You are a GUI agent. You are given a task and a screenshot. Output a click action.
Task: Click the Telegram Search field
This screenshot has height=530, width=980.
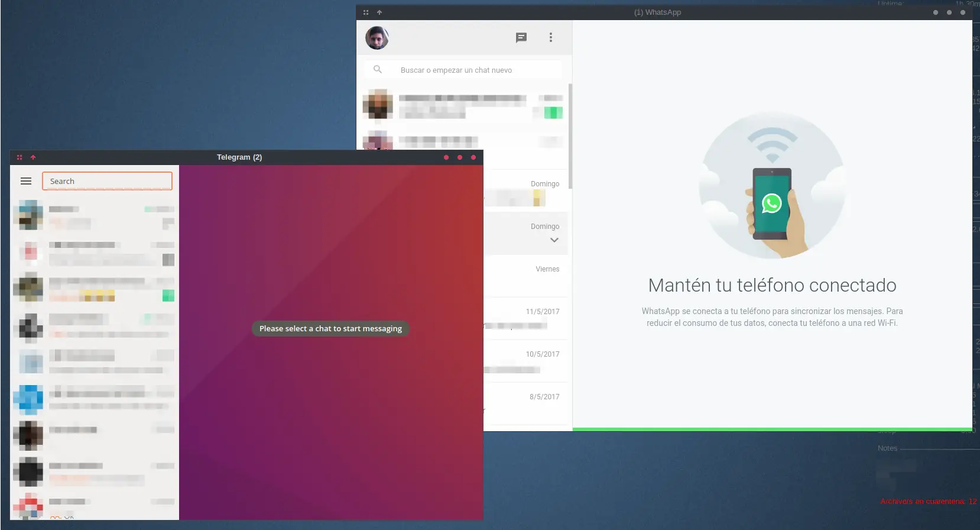107,181
